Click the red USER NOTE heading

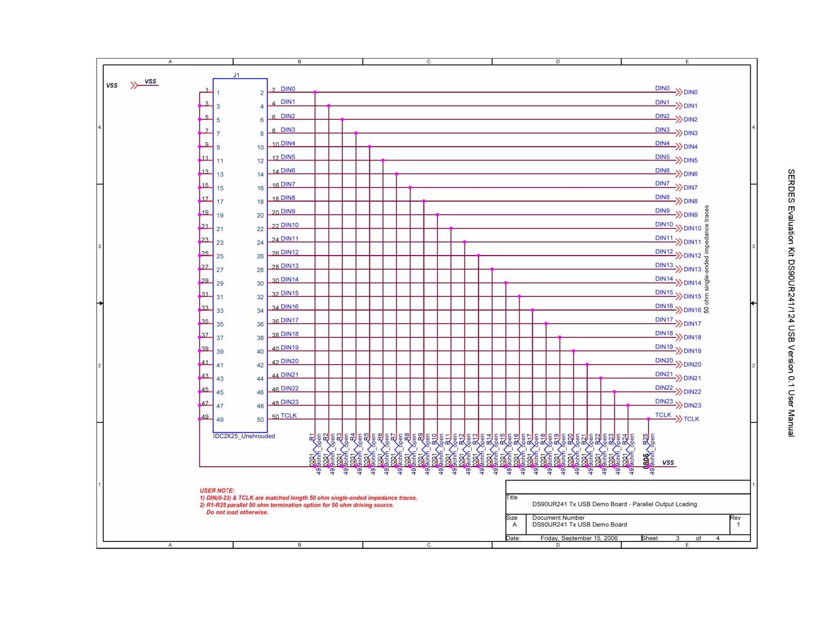pyautogui.click(x=217, y=490)
